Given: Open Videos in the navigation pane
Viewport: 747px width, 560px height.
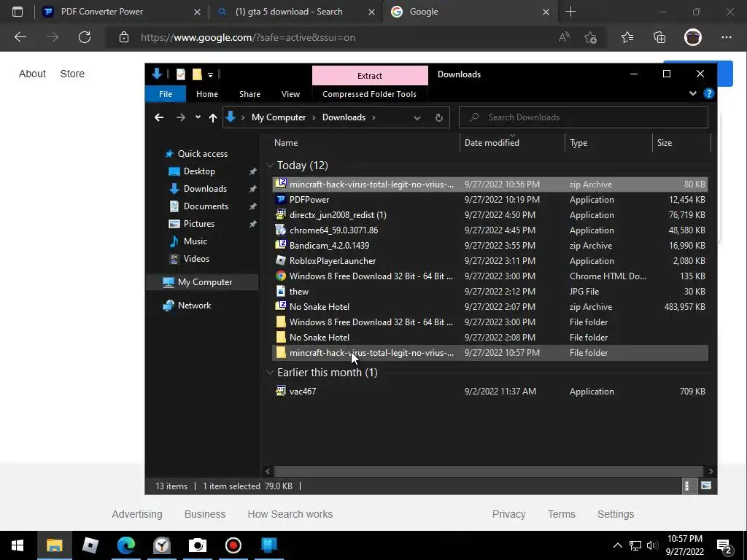Looking at the screenshot, I should [x=196, y=259].
